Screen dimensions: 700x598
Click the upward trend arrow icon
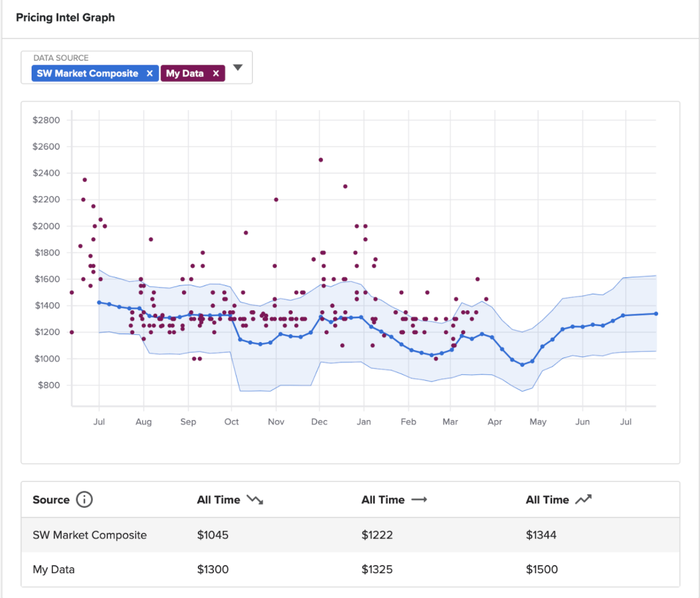click(x=583, y=500)
